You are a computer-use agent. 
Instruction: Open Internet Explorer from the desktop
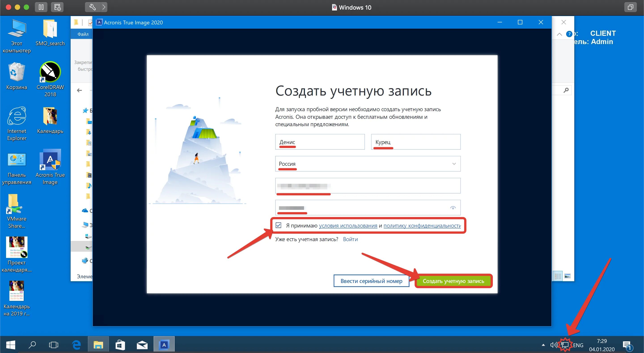(x=16, y=116)
